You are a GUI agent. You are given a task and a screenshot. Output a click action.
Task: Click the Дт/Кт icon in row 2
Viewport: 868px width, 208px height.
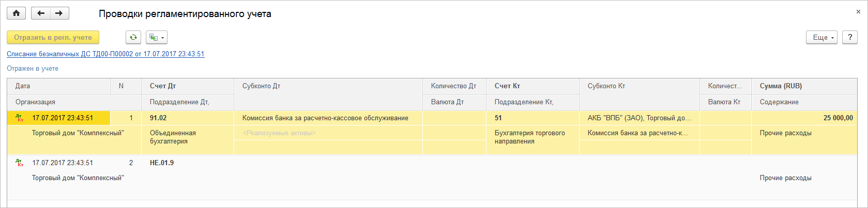pos(20,163)
